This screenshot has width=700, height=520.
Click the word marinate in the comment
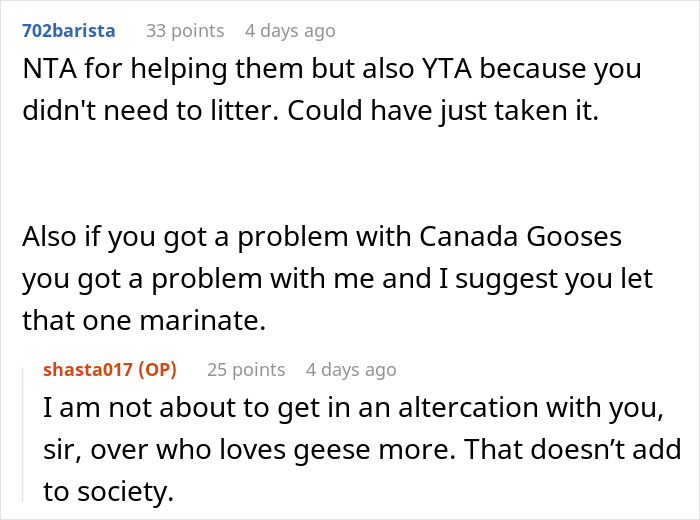203,320
